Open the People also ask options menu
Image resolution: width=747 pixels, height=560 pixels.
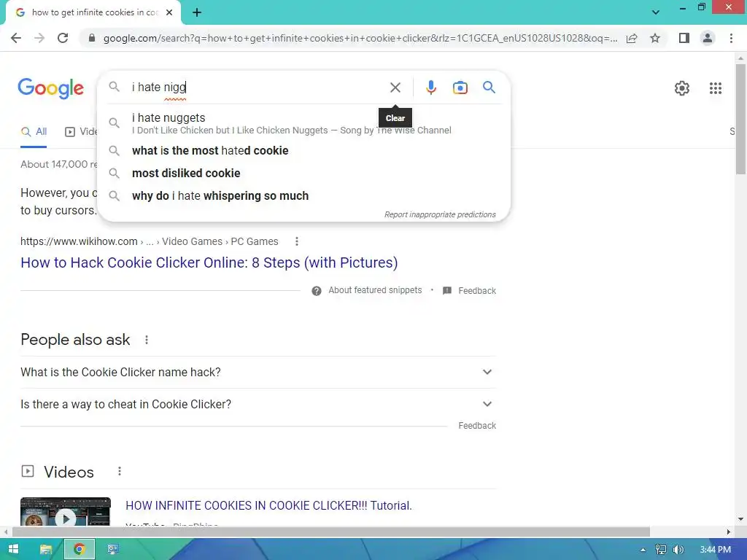coord(147,340)
